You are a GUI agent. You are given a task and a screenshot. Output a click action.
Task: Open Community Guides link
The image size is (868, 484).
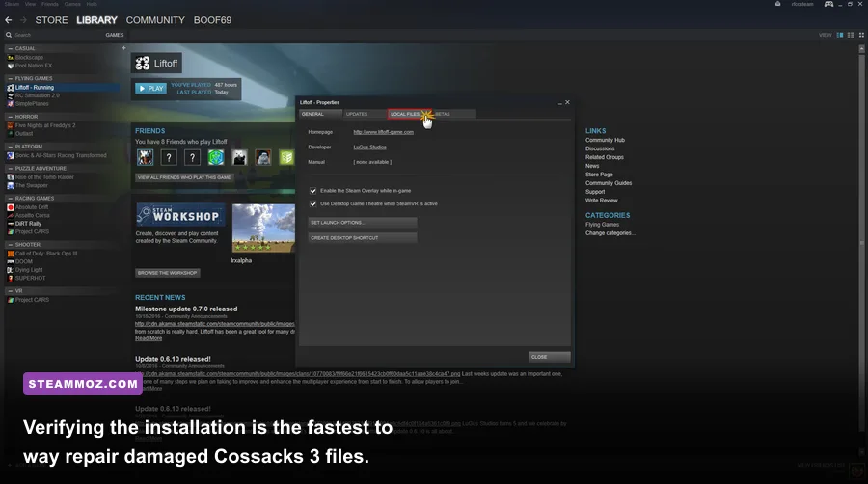click(x=609, y=183)
